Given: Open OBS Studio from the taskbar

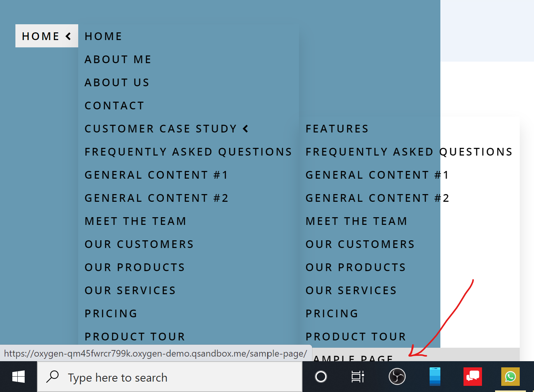Looking at the screenshot, I should (397, 377).
